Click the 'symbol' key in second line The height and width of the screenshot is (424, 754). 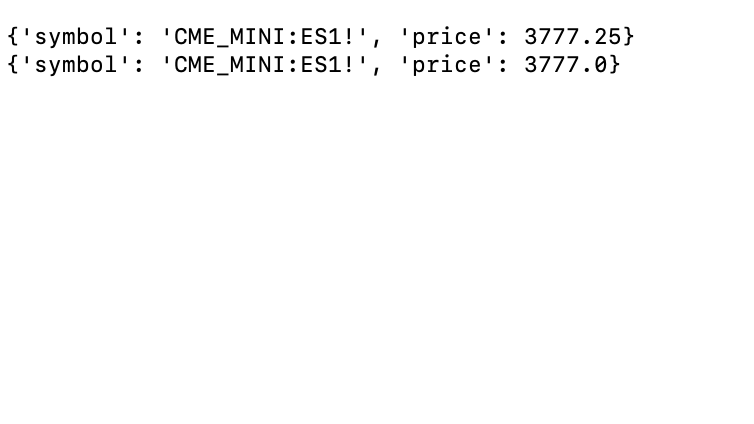(76, 65)
